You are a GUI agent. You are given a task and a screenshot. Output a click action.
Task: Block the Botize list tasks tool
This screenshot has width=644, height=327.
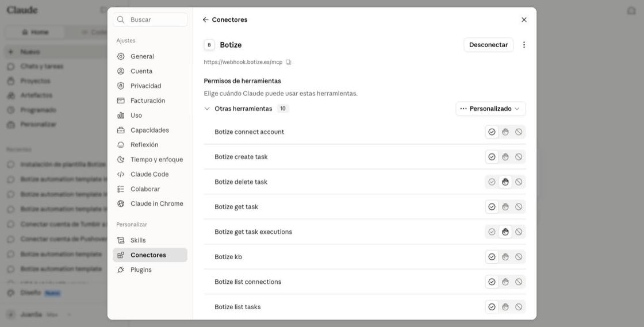click(x=519, y=307)
